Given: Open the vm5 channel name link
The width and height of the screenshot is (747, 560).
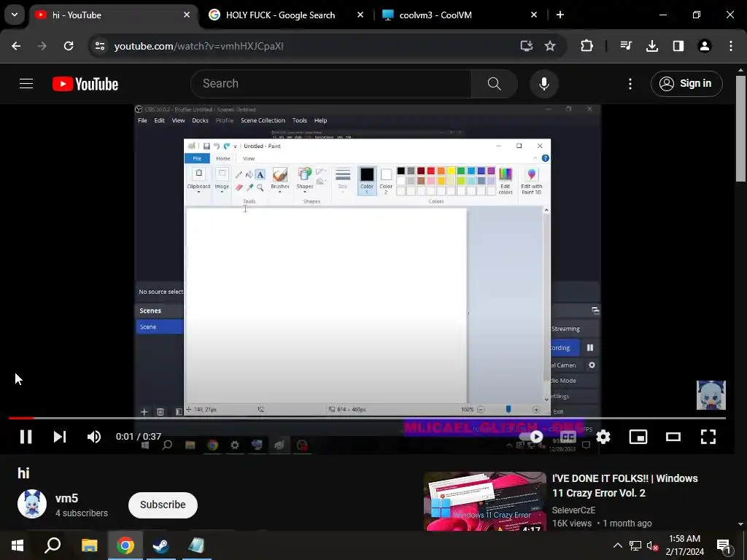Looking at the screenshot, I should pyautogui.click(x=66, y=498).
